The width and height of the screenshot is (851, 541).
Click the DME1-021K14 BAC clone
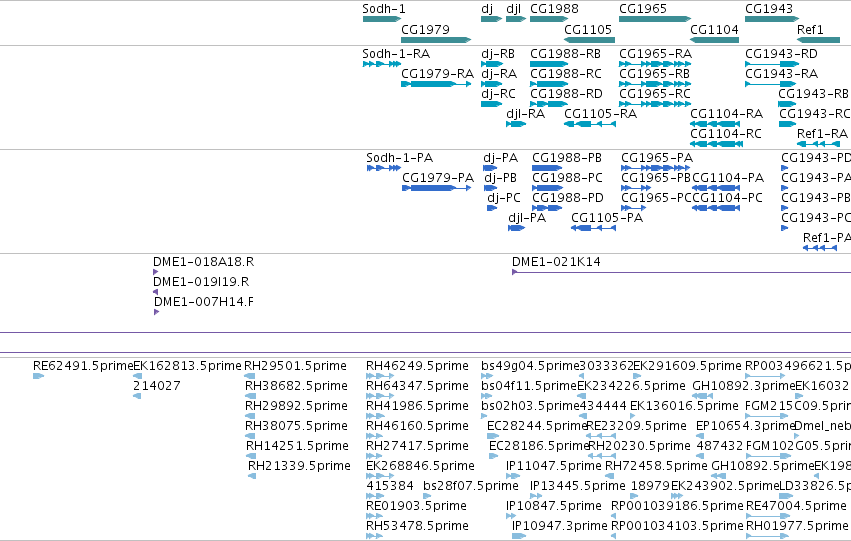556,262
